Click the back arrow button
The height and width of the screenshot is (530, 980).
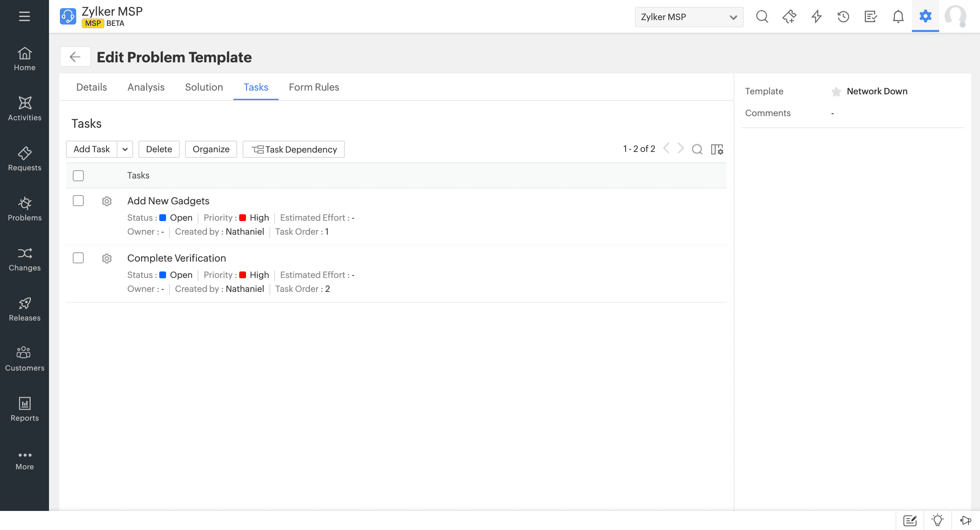[x=75, y=57]
